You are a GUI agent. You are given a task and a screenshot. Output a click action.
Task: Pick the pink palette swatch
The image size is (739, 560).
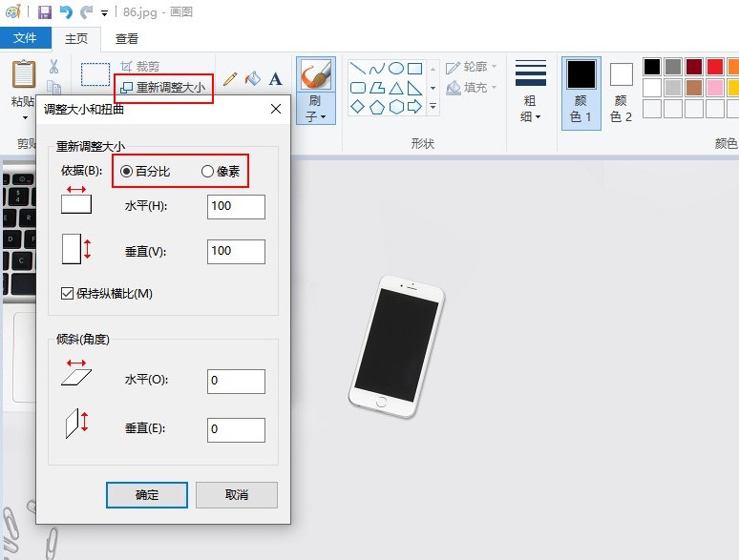[x=715, y=88]
